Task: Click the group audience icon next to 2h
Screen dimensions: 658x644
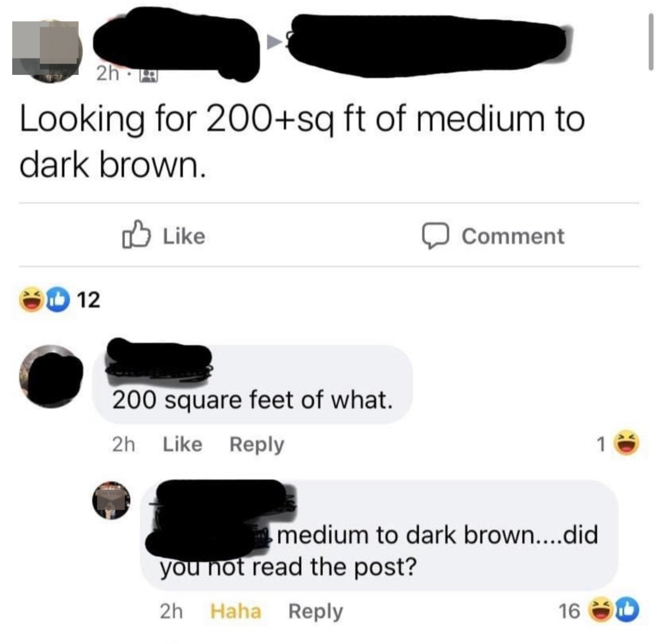Action: [149, 75]
